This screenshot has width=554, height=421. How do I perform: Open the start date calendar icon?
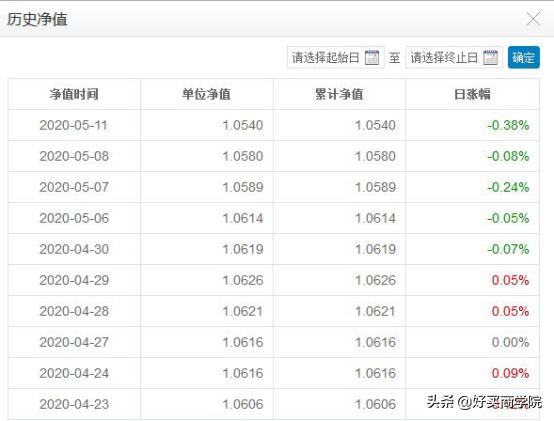click(372, 57)
